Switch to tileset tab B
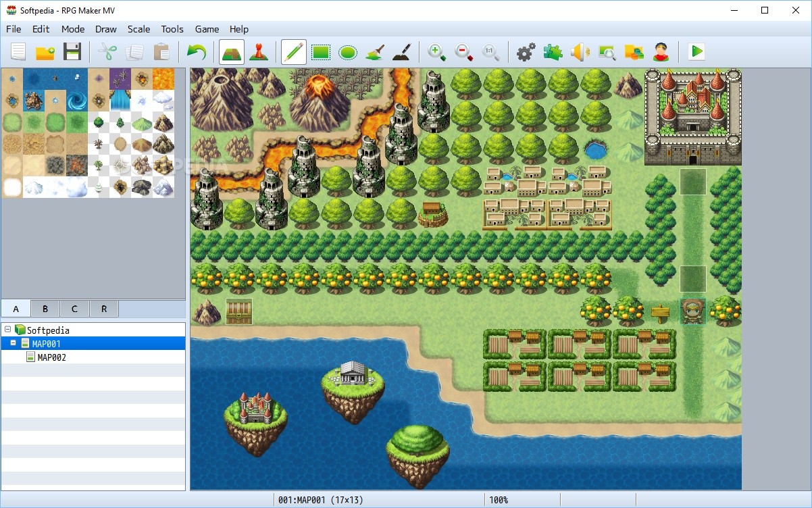This screenshot has height=508, width=812. (x=45, y=309)
